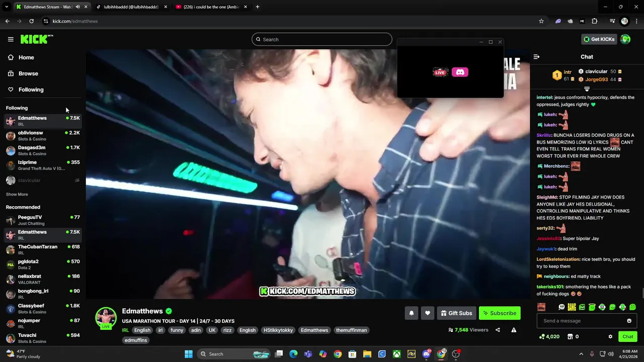Select the themuffinman tag
The height and width of the screenshot is (362, 644).
(x=352, y=330)
